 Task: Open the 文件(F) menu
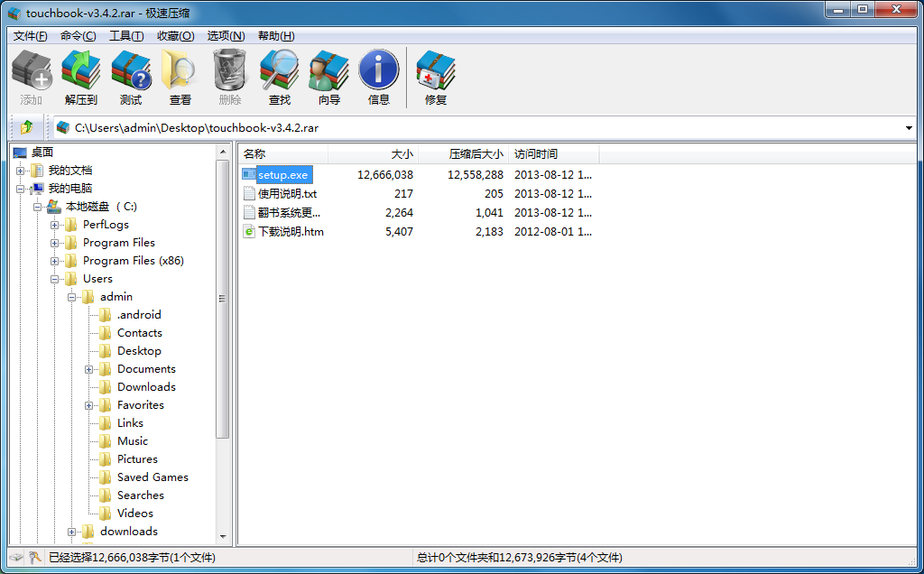(30, 36)
